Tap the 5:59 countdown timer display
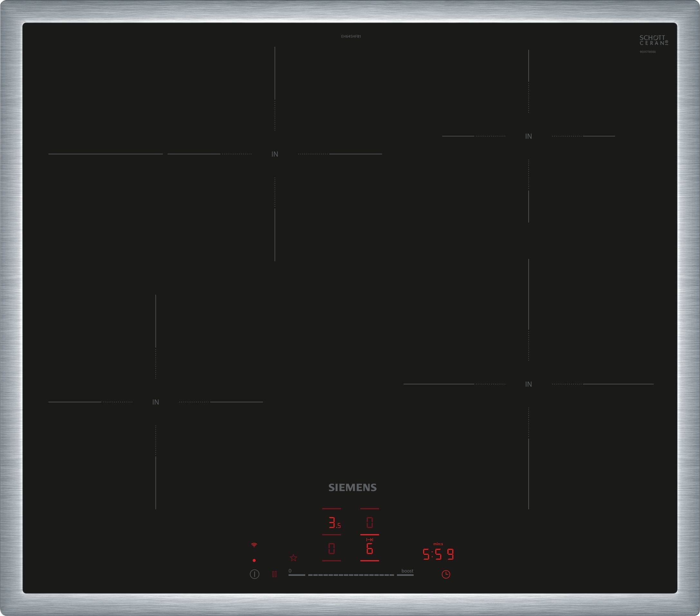This screenshot has width=700, height=616. tap(438, 554)
